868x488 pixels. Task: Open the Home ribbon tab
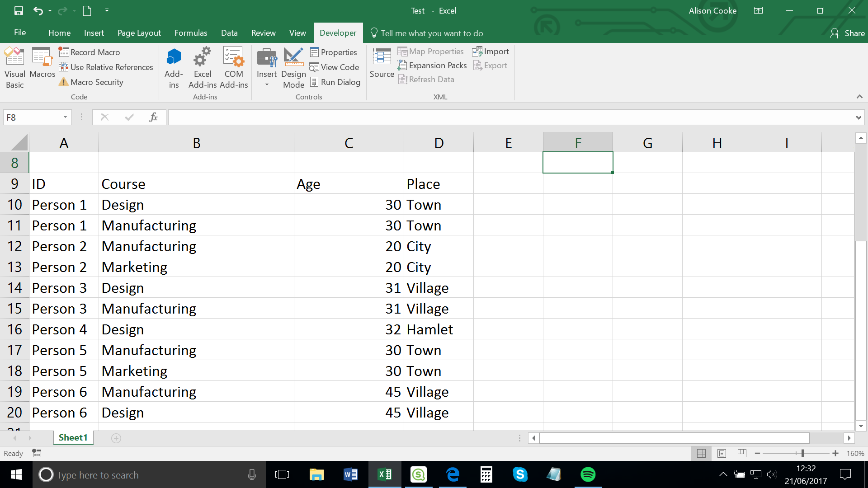pos(59,33)
